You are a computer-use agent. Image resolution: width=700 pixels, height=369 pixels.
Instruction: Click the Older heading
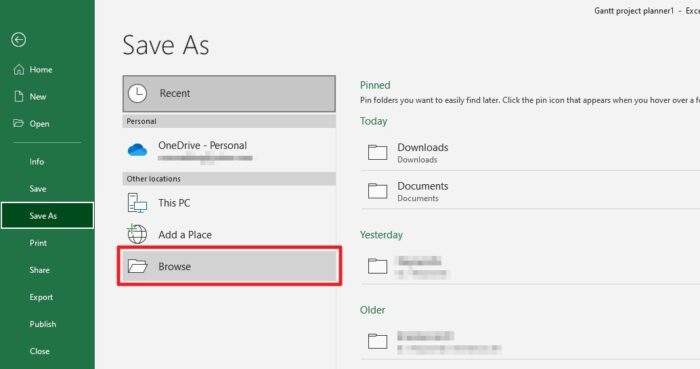click(372, 310)
